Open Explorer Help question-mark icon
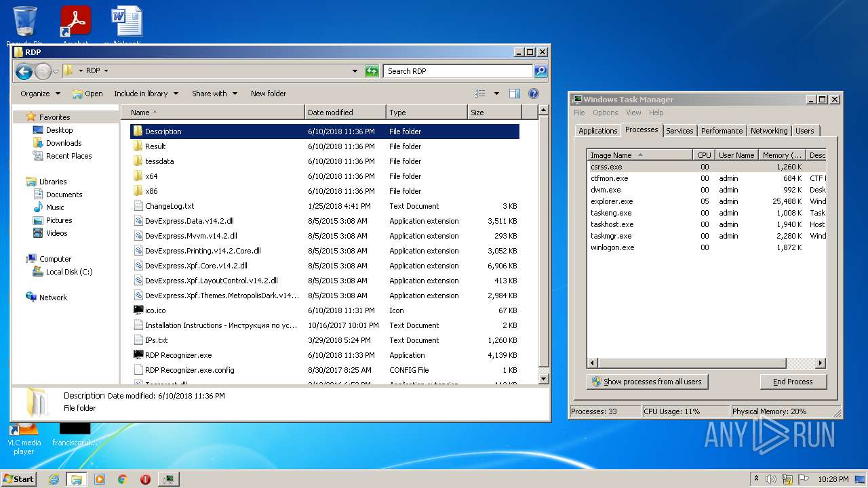868x488 pixels. point(534,94)
